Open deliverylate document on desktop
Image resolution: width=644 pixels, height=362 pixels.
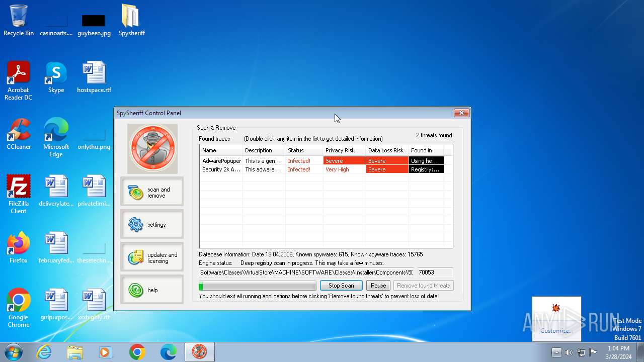(56, 191)
